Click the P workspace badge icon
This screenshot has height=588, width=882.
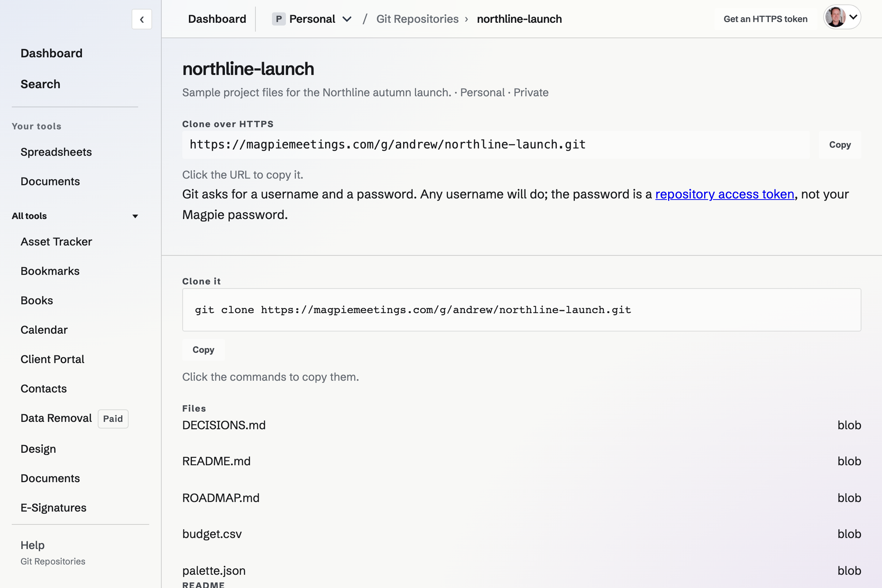[x=279, y=19]
